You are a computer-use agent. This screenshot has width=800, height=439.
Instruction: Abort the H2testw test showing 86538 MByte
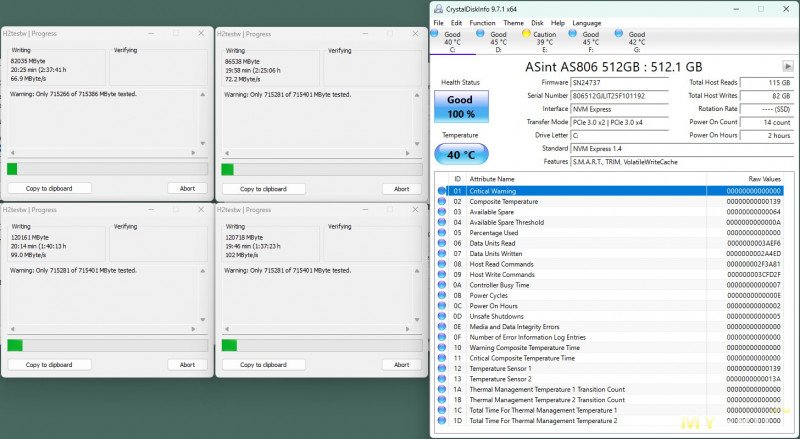(402, 189)
